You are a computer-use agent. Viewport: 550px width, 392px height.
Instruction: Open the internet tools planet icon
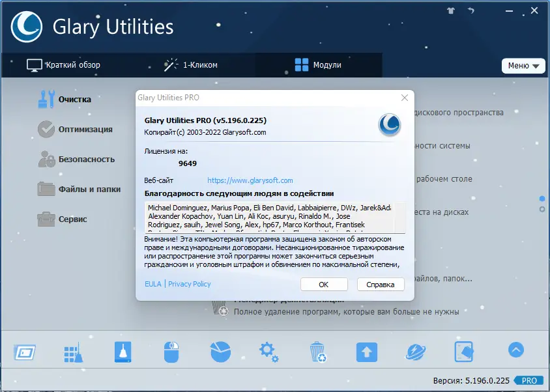click(x=415, y=350)
